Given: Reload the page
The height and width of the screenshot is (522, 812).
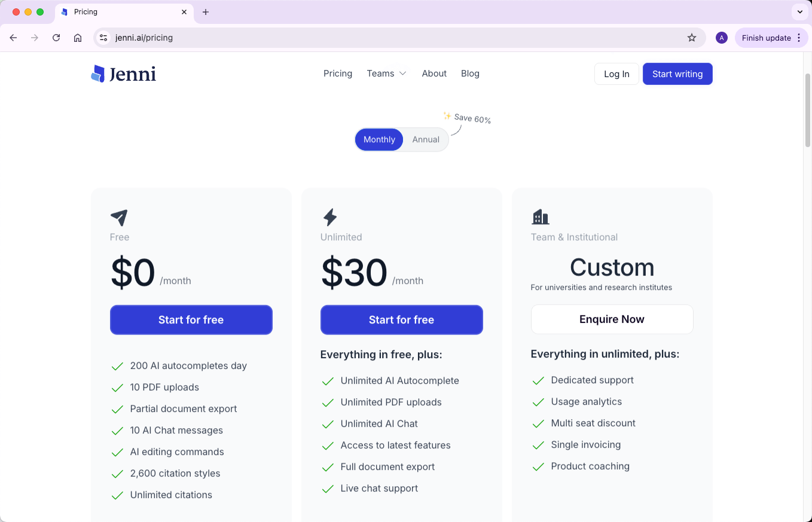Looking at the screenshot, I should click(x=56, y=38).
